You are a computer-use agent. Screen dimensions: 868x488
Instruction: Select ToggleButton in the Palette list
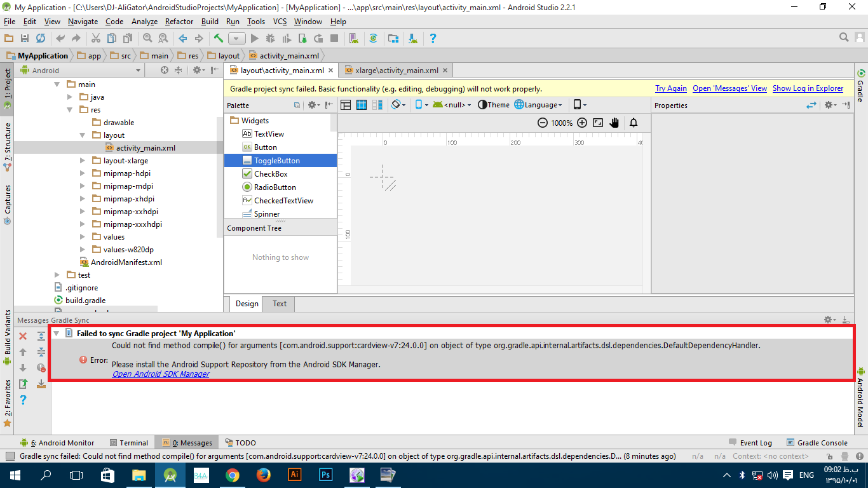click(x=276, y=161)
